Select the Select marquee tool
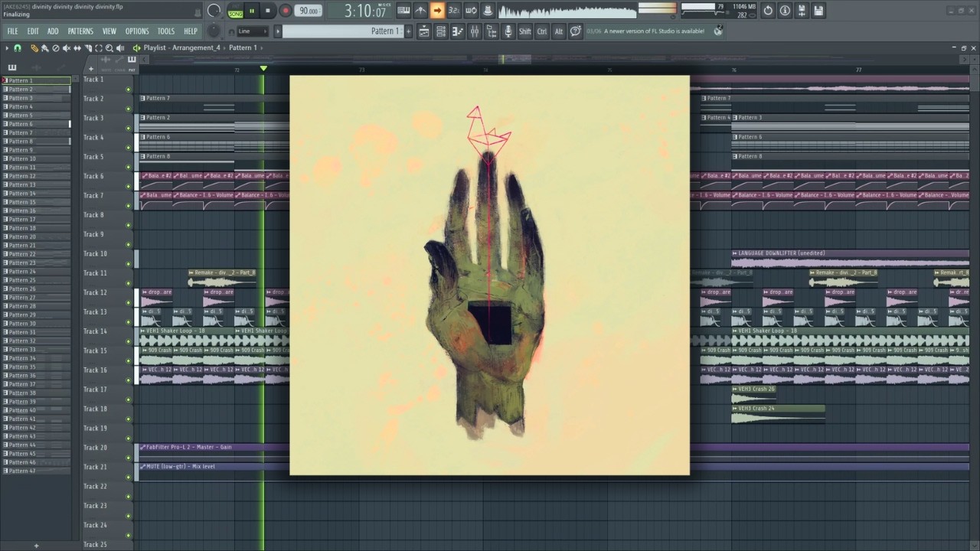This screenshot has width=980, height=551. click(x=99, y=48)
